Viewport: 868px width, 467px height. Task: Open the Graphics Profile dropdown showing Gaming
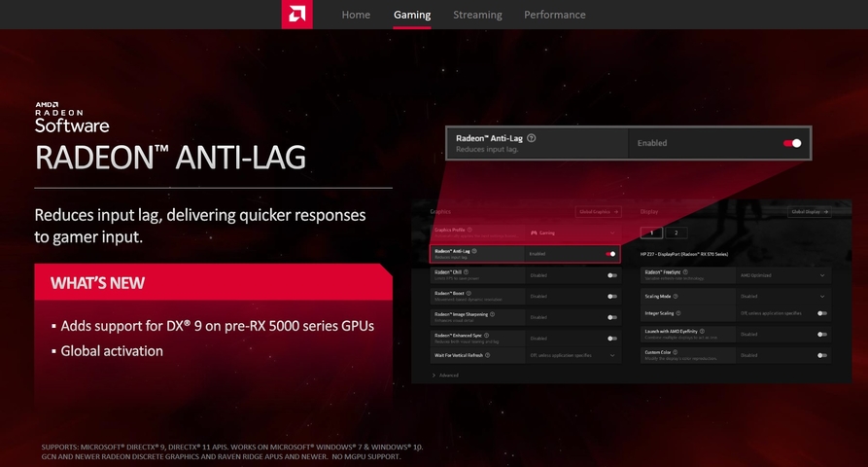coord(573,233)
